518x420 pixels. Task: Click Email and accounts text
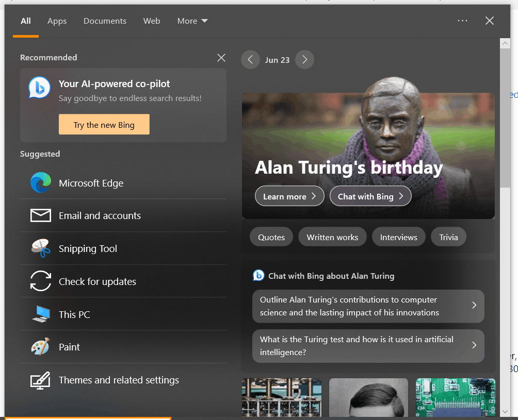[x=100, y=216]
